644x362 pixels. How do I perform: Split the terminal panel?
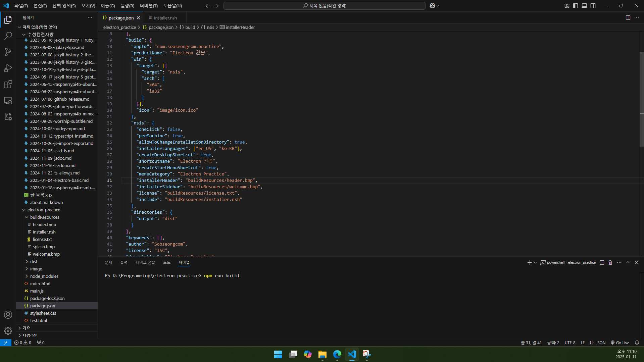[x=602, y=262]
